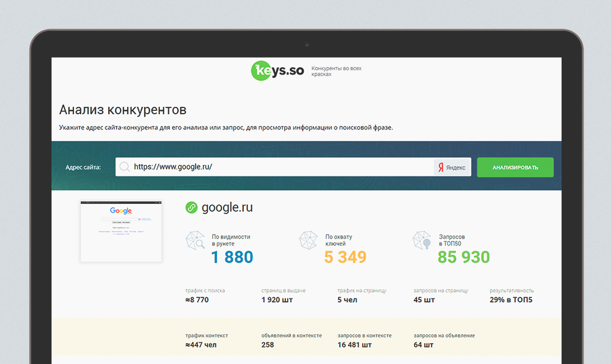Click the queries per ad value 64 шт
611x364 pixels.
pos(424,345)
